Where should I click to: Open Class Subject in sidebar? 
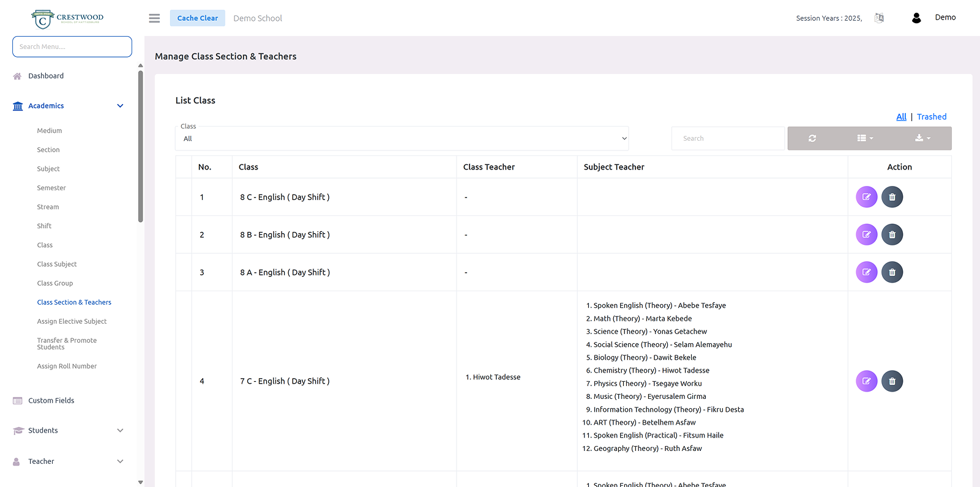pyautogui.click(x=57, y=264)
